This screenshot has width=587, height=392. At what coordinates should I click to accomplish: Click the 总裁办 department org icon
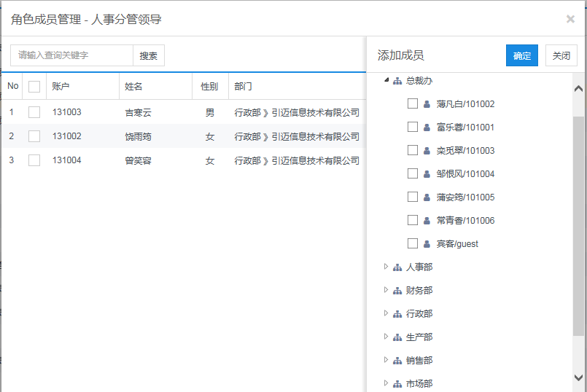point(397,81)
